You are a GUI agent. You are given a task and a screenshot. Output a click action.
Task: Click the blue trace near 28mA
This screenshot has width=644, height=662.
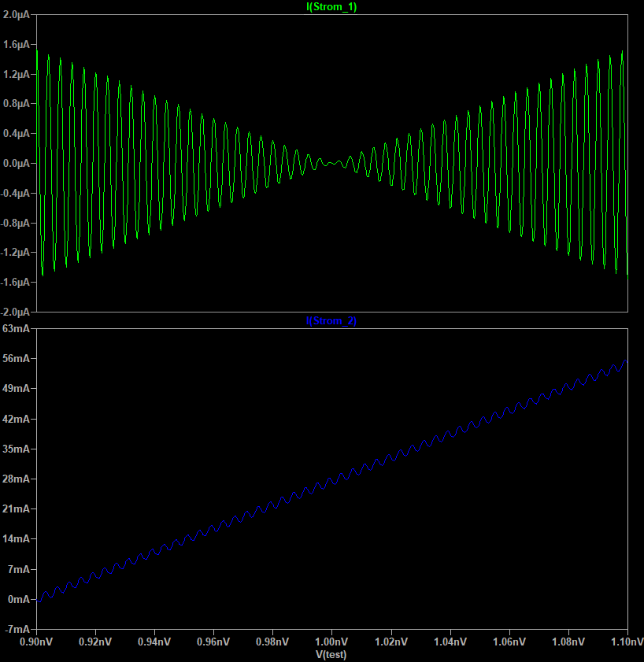(335, 479)
